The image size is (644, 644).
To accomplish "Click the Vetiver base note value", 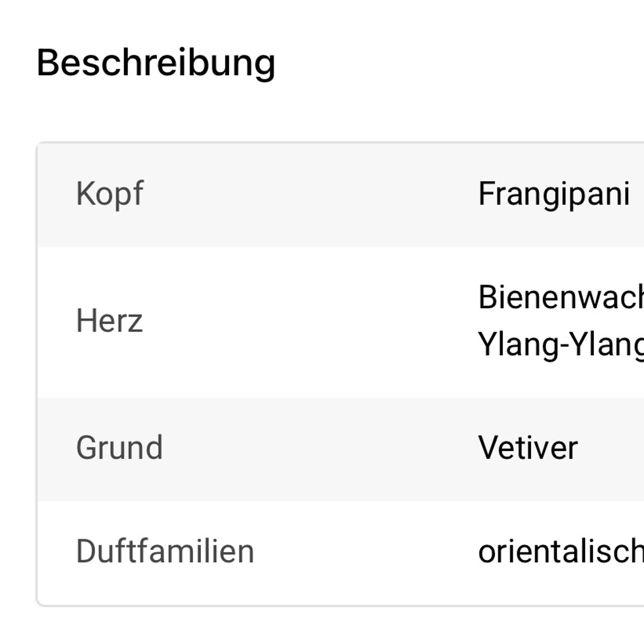I will [528, 448].
